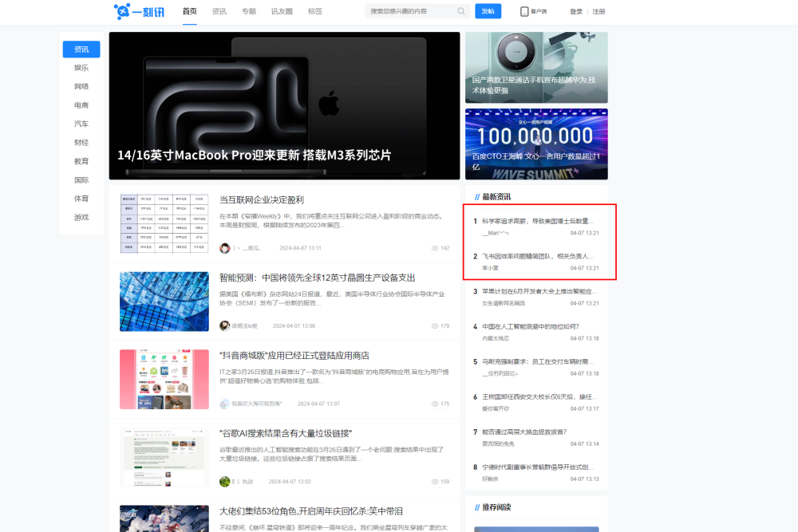798x532 pixels.
Task: Click the 一刻讯 site logo
Action: [139, 11]
